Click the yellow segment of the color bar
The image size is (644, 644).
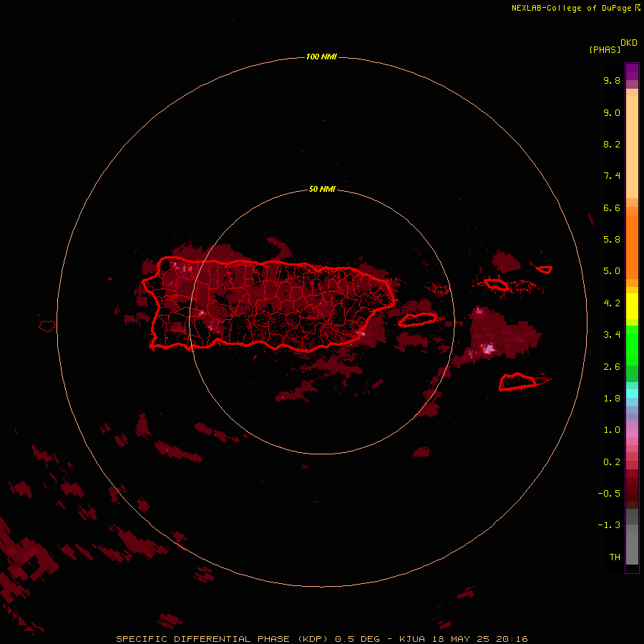(632, 306)
